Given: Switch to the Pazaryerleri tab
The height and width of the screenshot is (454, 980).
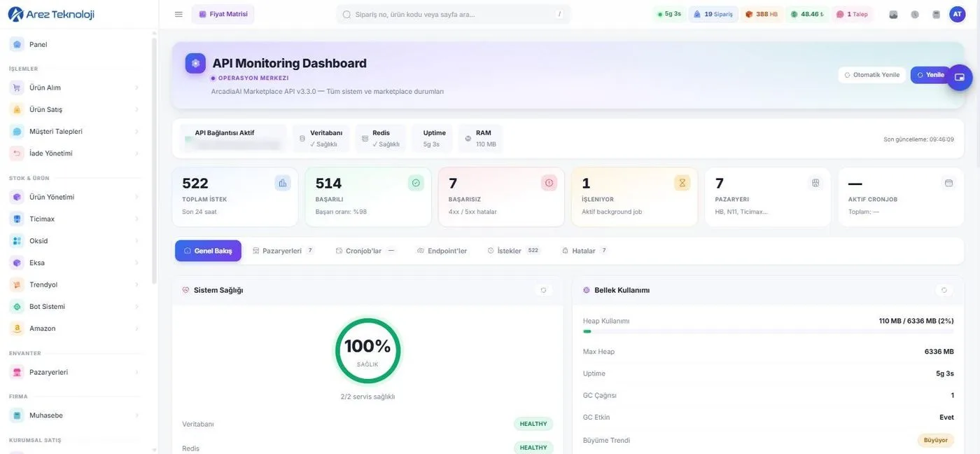Looking at the screenshot, I should [x=283, y=251].
